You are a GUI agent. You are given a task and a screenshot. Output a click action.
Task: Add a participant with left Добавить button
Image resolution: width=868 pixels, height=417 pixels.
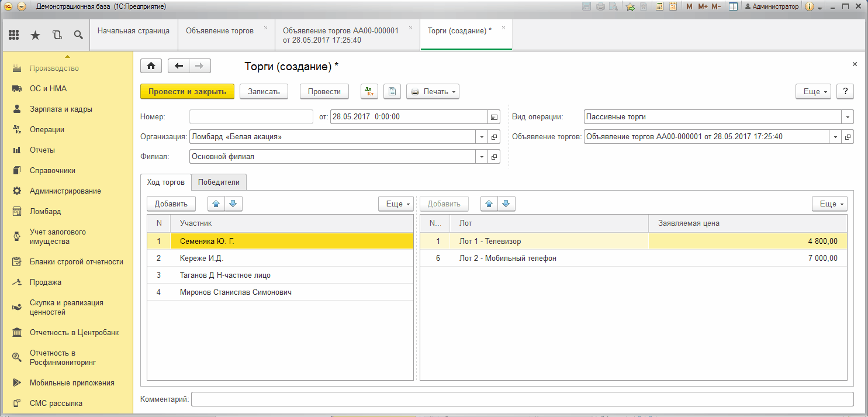(171, 204)
